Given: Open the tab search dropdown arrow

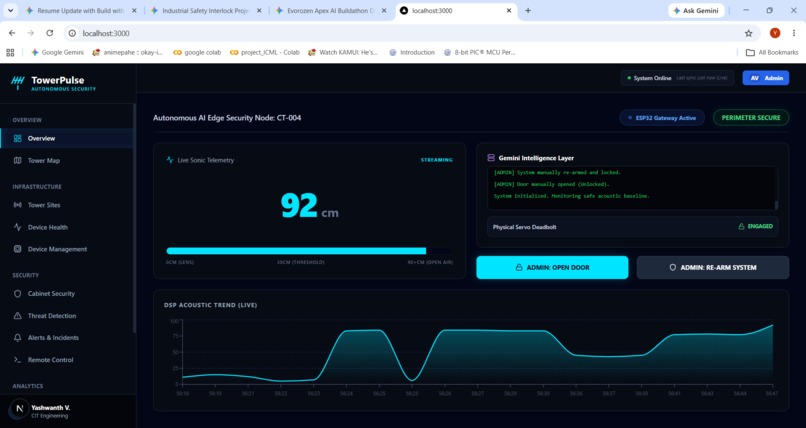Looking at the screenshot, I should pos(10,10).
